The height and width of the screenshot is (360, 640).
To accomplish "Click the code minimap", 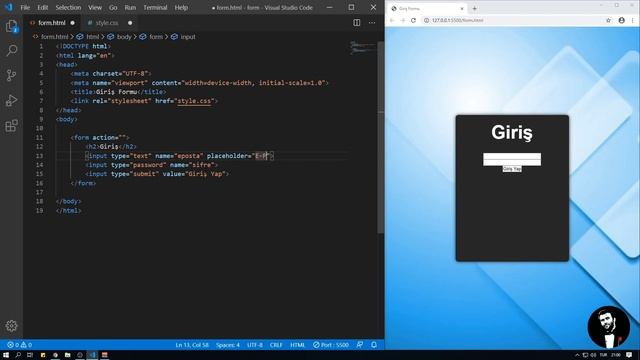I will (x=362, y=47).
